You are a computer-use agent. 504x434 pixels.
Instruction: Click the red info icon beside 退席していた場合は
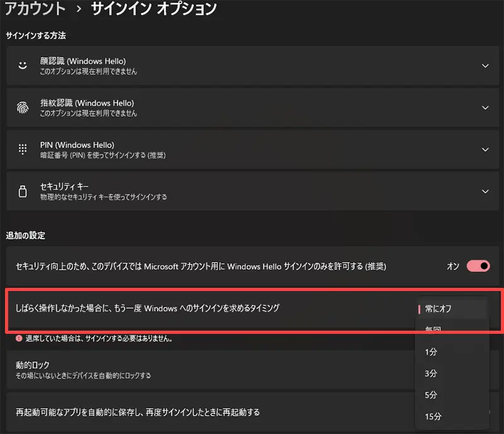click(x=19, y=338)
